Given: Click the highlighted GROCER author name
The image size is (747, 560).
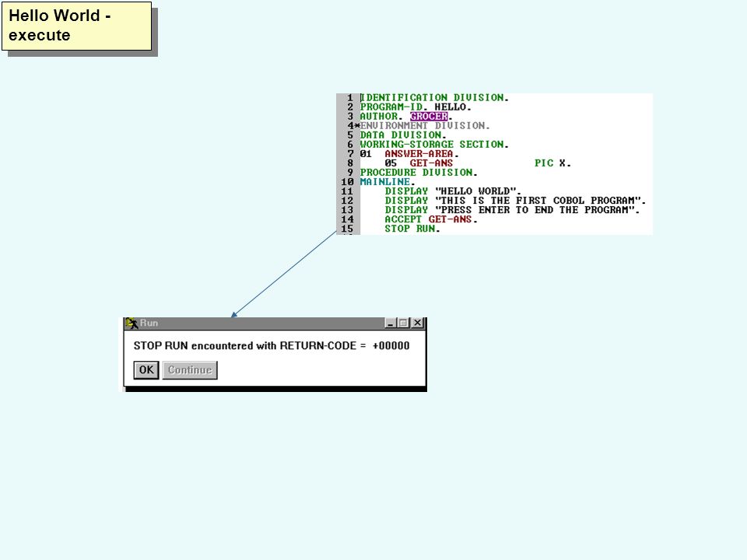Looking at the screenshot, I should [x=429, y=116].
